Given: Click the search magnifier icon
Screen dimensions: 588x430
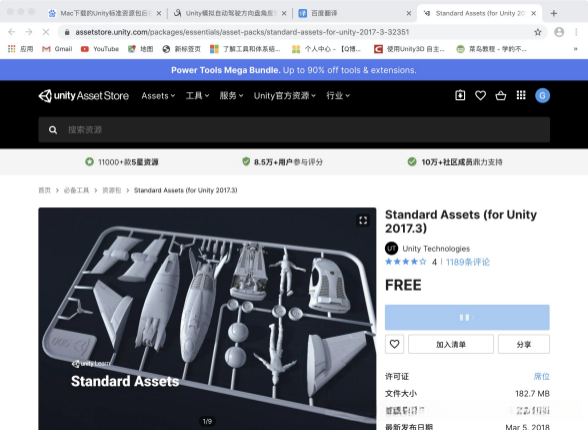Looking at the screenshot, I should pos(53,130).
